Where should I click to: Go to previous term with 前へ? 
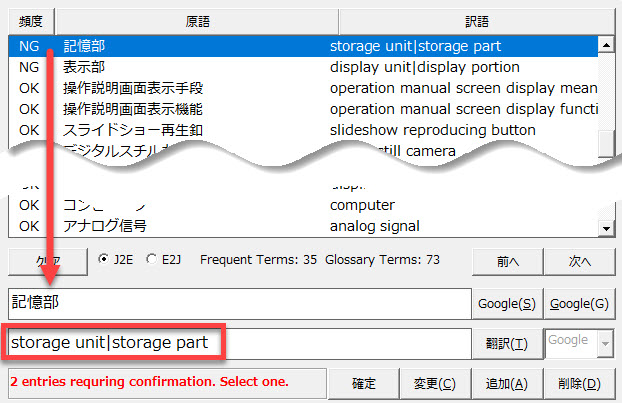pos(506,261)
